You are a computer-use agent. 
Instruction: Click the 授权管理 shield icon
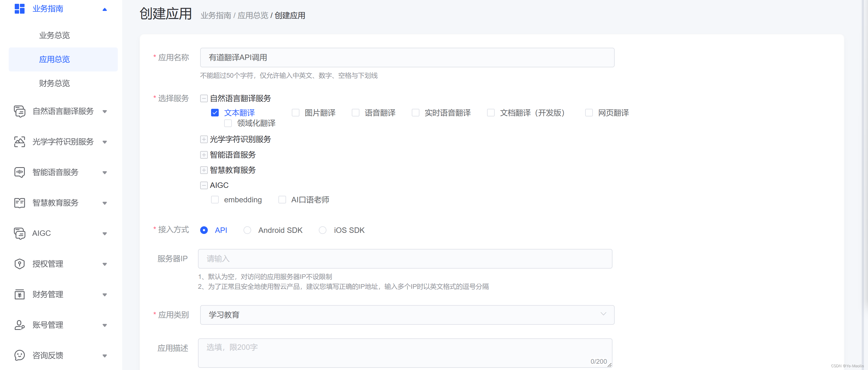pyautogui.click(x=20, y=264)
